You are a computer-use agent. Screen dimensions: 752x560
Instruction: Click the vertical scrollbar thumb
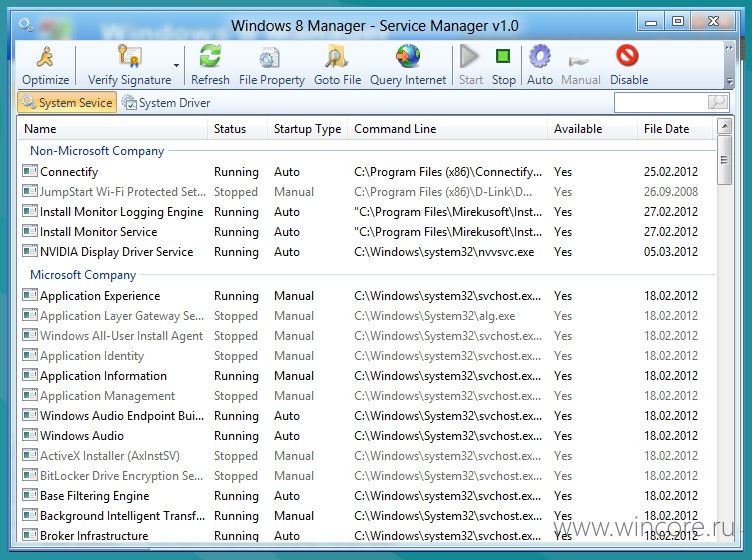coord(724,160)
